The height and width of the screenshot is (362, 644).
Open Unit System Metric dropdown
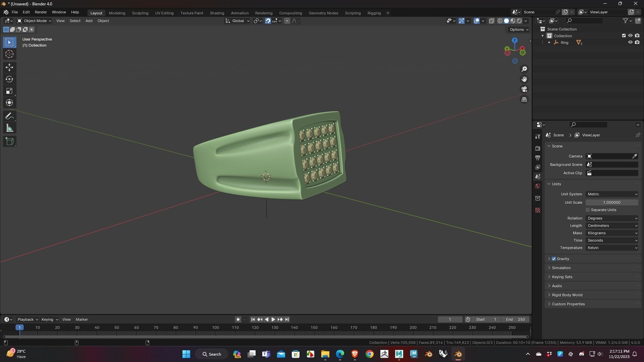coord(612,194)
